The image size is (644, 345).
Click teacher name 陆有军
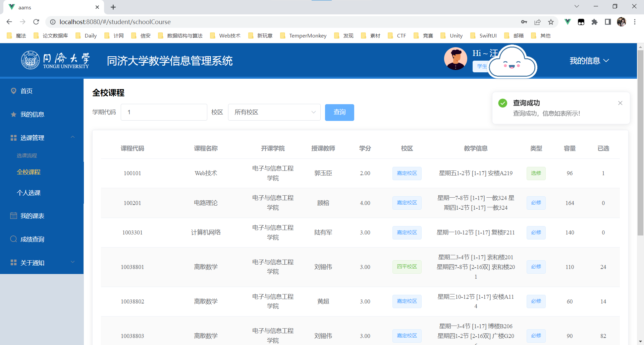323,232
